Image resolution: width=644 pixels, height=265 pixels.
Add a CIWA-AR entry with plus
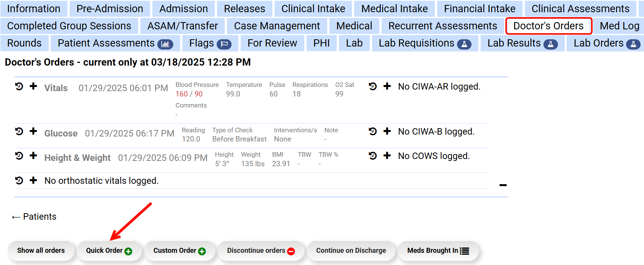pyautogui.click(x=387, y=86)
